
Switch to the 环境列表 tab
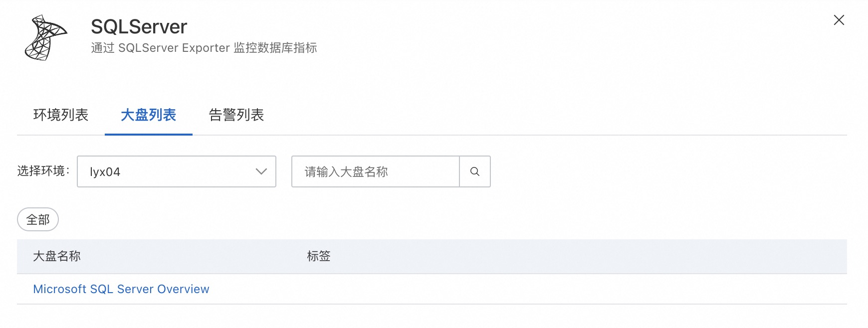(61, 115)
